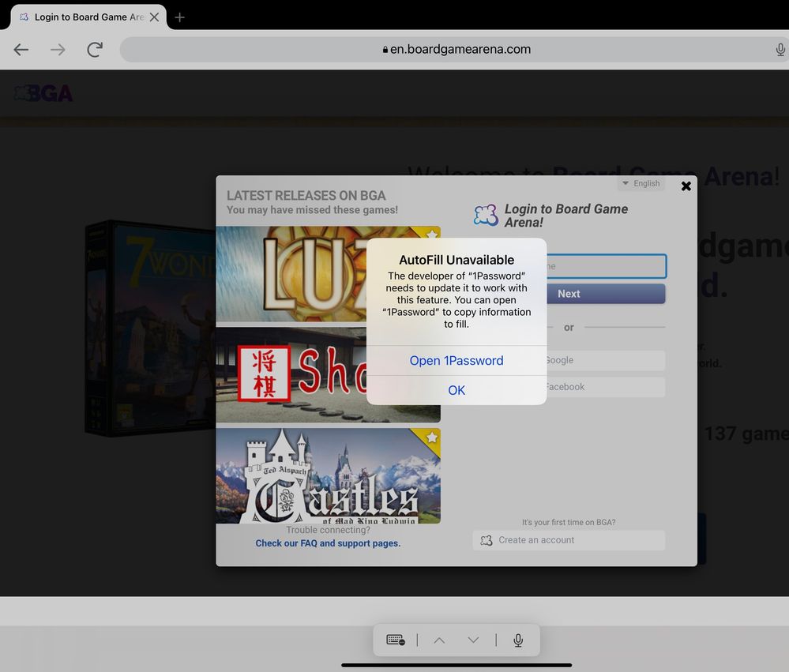Tap the keyboard icon in the bottom toolbar
Screen dimensions: 789x672
point(396,640)
